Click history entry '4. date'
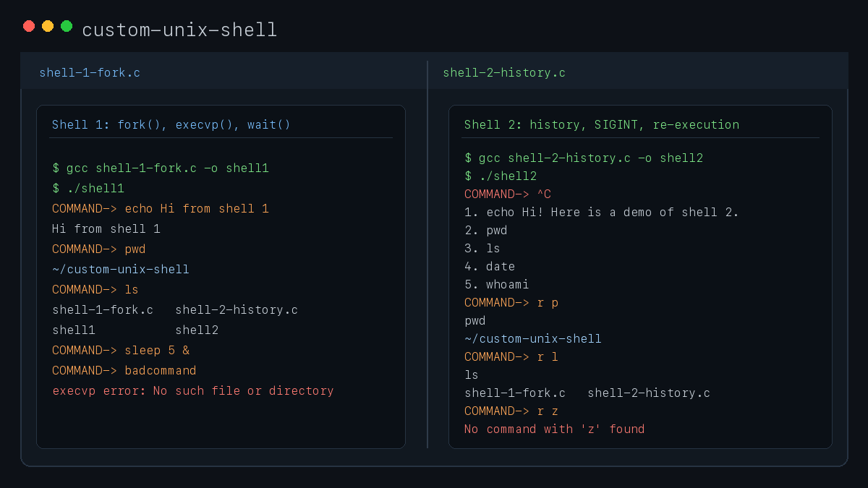The image size is (868, 488). pos(490,266)
